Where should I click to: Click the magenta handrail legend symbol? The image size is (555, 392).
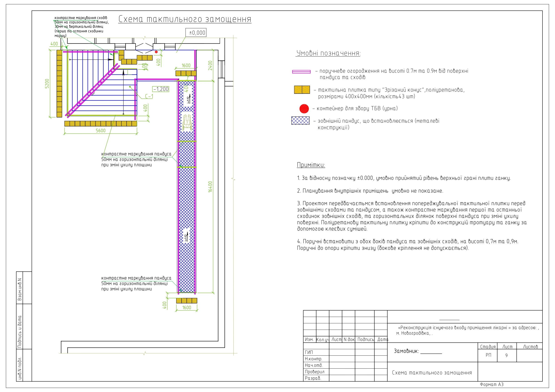pos(301,72)
